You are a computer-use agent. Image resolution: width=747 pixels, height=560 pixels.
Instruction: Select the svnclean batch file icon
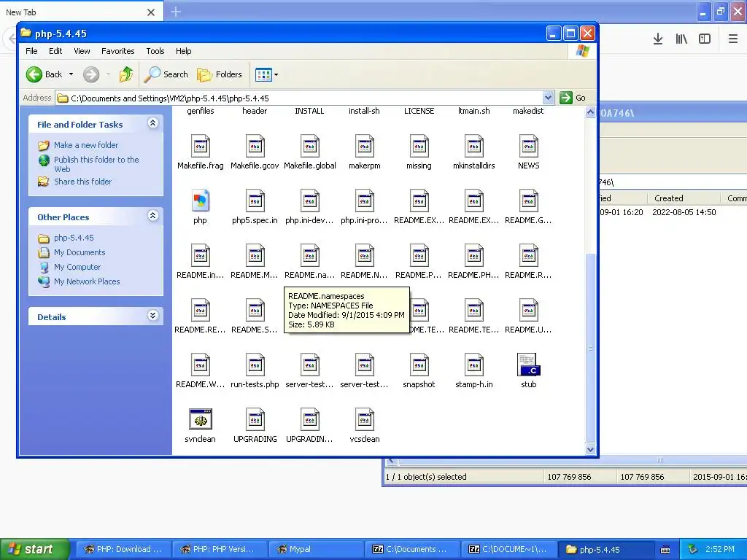click(200, 419)
